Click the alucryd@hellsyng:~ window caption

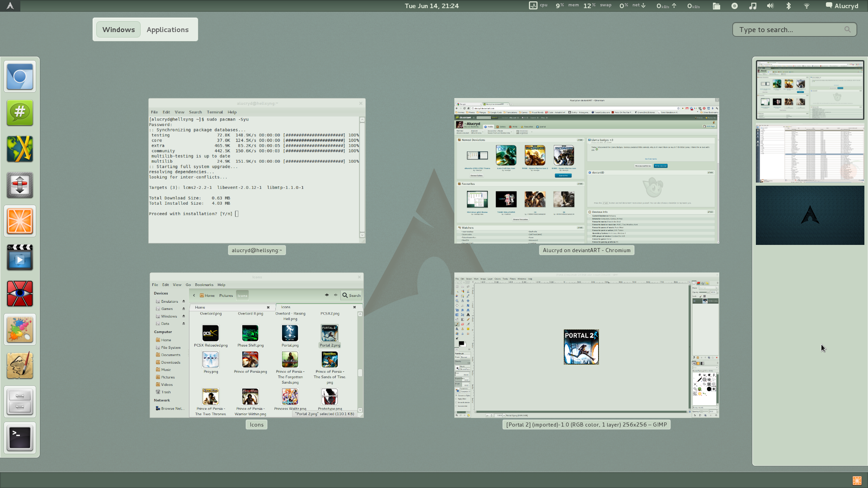[x=257, y=250]
